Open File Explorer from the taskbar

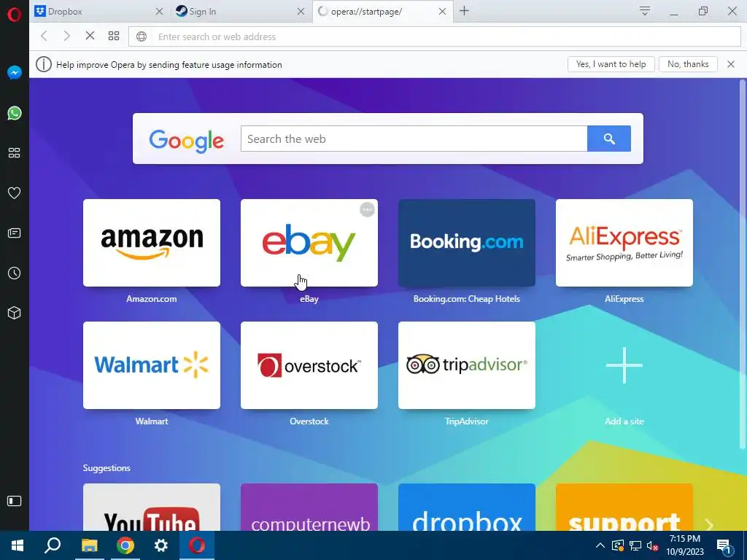tap(89, 545)
